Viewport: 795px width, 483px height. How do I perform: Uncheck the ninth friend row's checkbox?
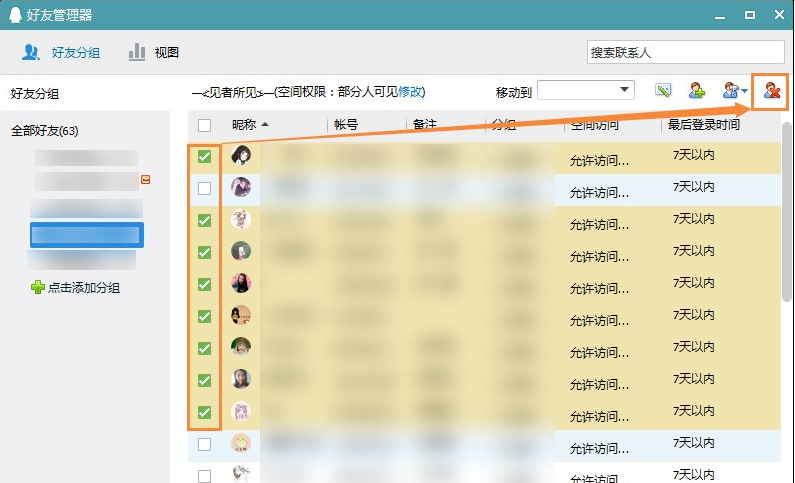point(204,412)
